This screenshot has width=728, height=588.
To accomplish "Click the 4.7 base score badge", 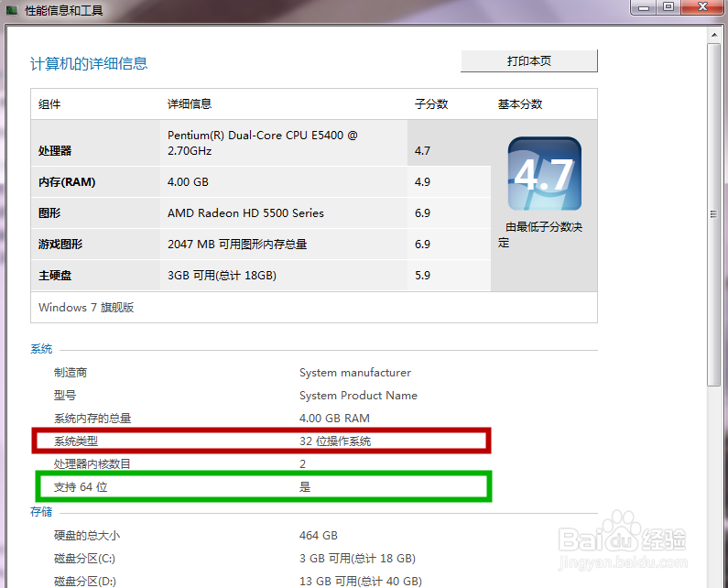I will (x=545, y=174).
